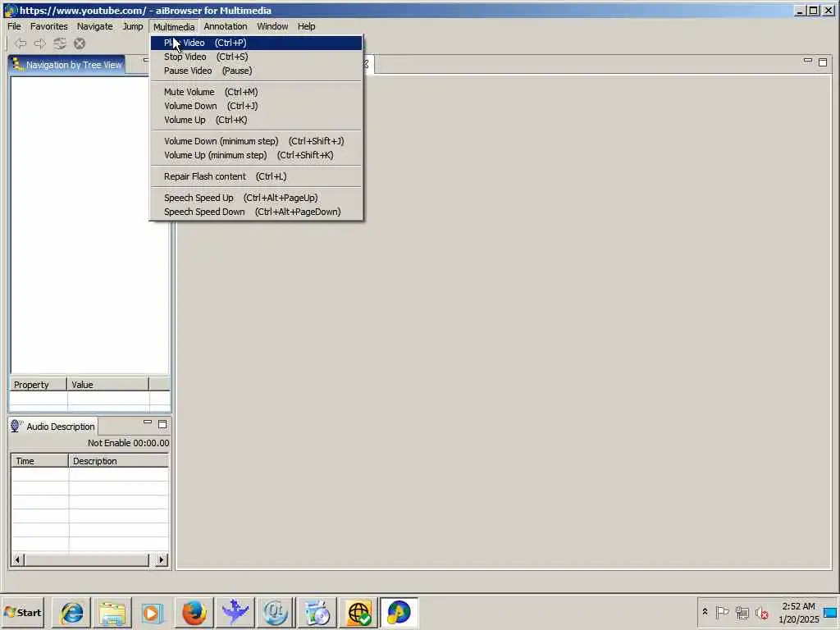
Task: Open the Start menu
Action: (22, 612)
